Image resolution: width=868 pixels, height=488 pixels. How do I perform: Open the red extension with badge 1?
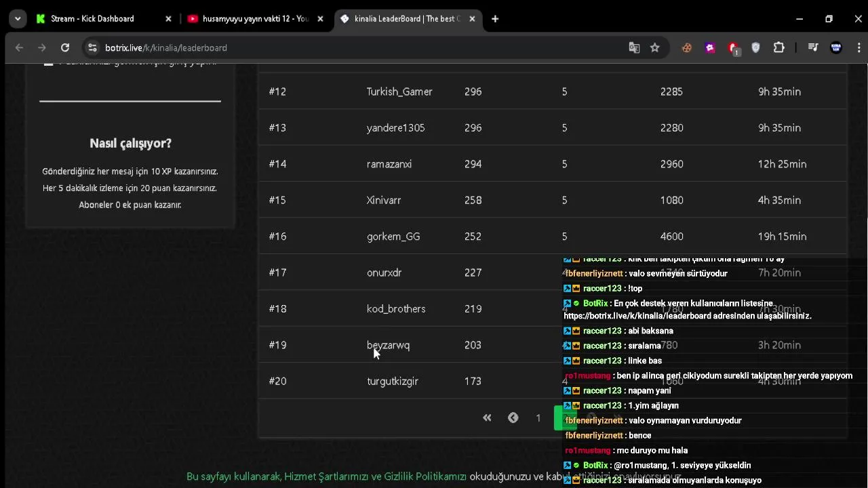click(733, 48)
